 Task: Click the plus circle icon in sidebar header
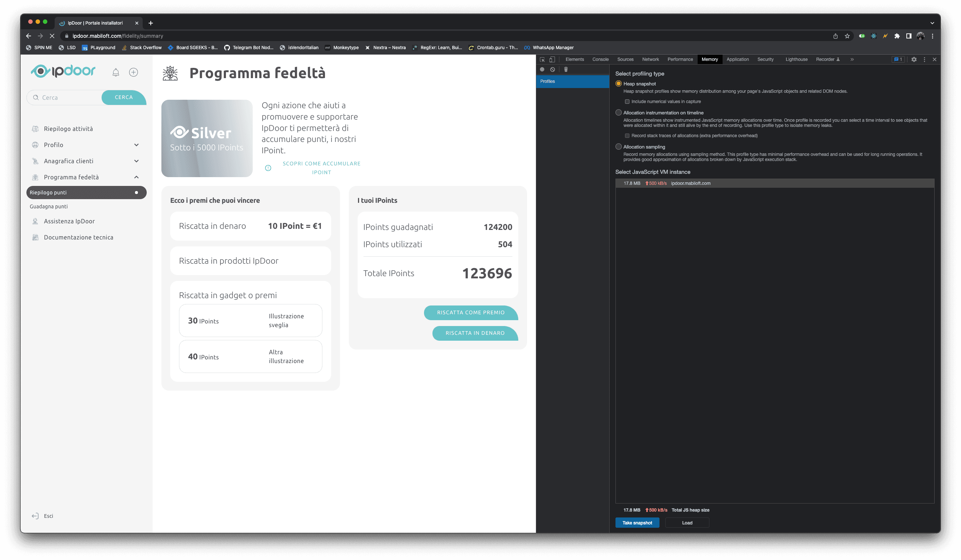coord(134,73)
